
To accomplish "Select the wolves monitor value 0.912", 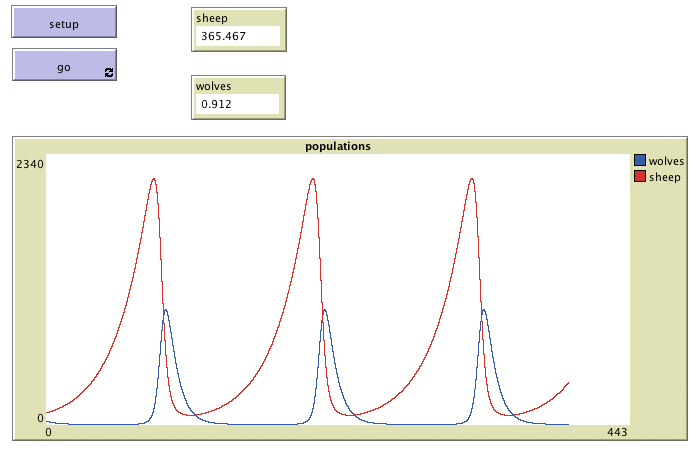I will click(236, 103).
